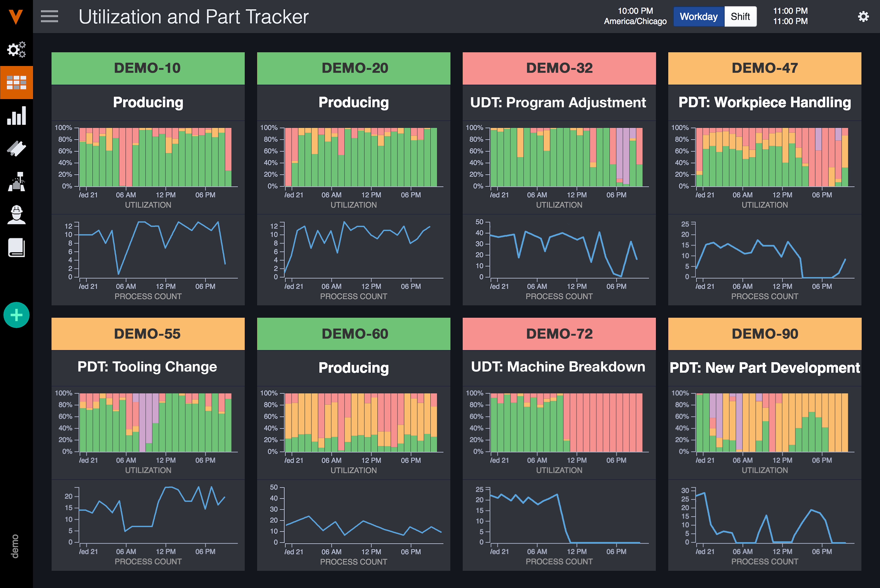
Task: Click the '11:00 PM' shift time text
Action: pyautogui.click(x=790, y=16)
